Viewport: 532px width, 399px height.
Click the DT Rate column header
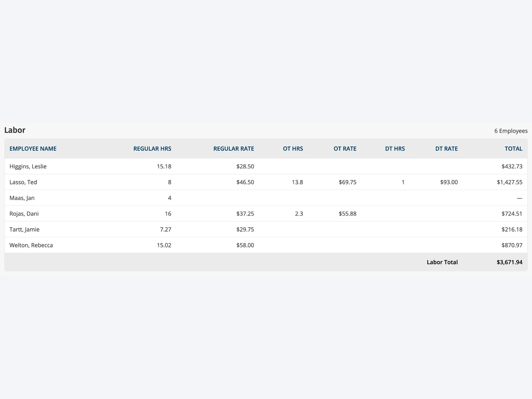click(x=446, y=149)
